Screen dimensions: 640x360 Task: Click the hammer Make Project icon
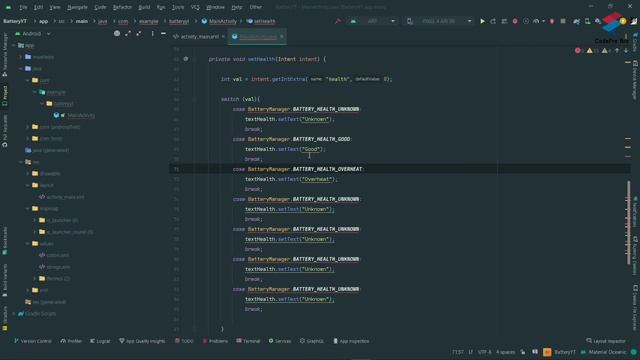(x=338, y=21)
